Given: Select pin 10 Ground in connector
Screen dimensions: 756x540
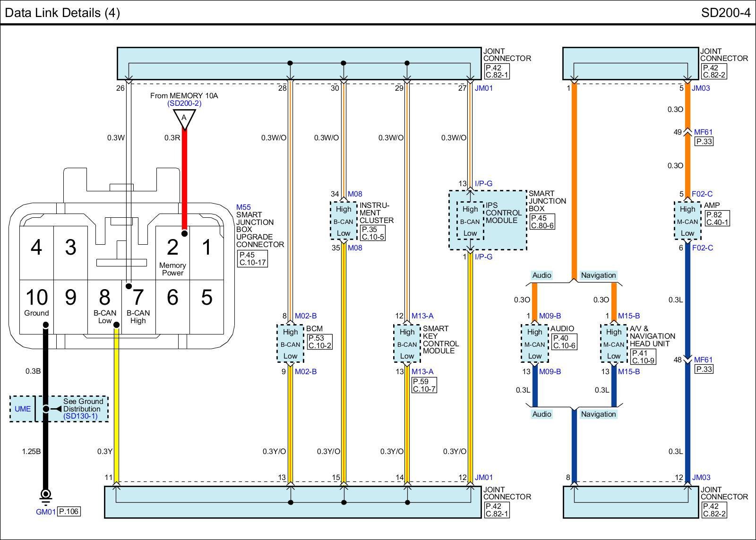Looking at the screenshot, I should point(36,303).
